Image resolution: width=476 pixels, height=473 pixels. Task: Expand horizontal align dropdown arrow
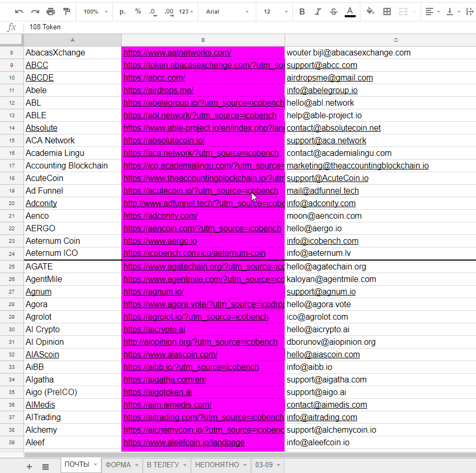[438, 12]
